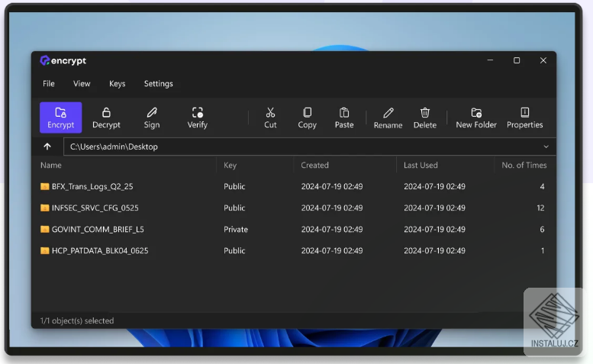The image size is (593, 364).
Task: Delete the selected item via trash icon
Action: pos(424,118)
